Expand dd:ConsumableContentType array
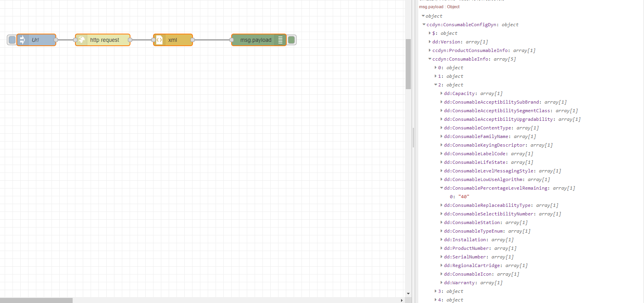 (442, 128)
